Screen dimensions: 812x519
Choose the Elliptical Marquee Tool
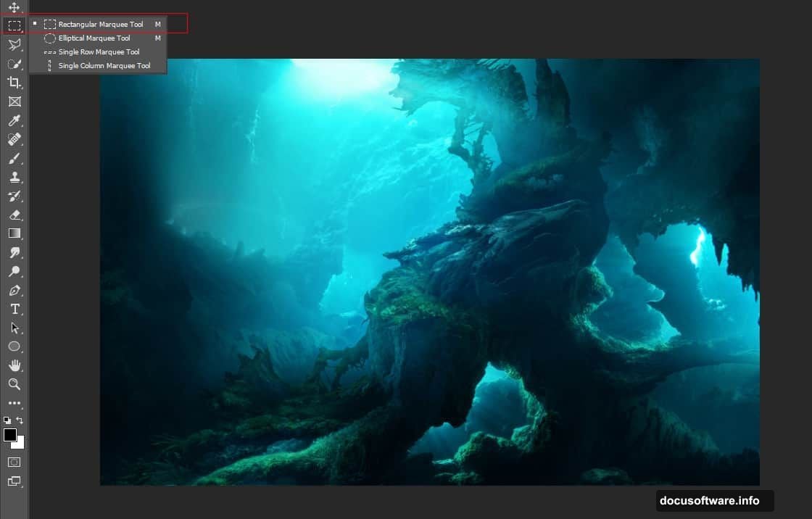tap(94, 38)
